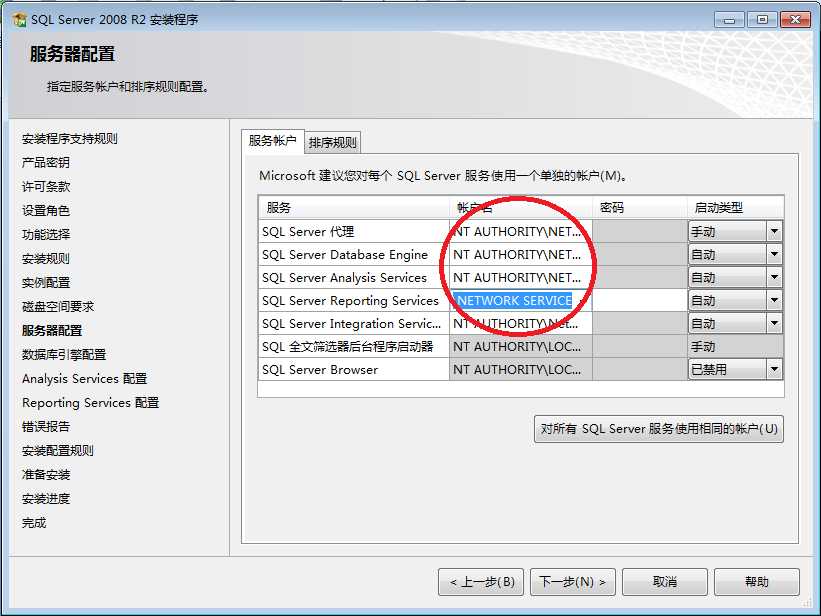
Task: Click 安装程序支持规则 step in sidebar
Action: [x=70, y=138]
